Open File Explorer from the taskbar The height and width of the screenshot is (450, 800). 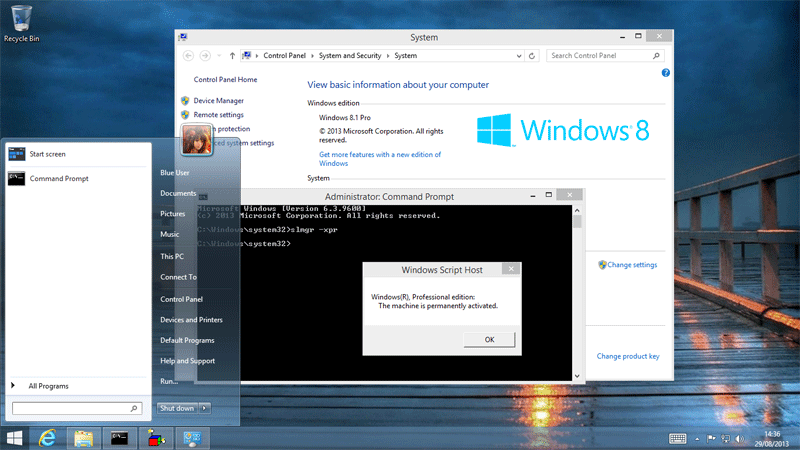(84, 438)
